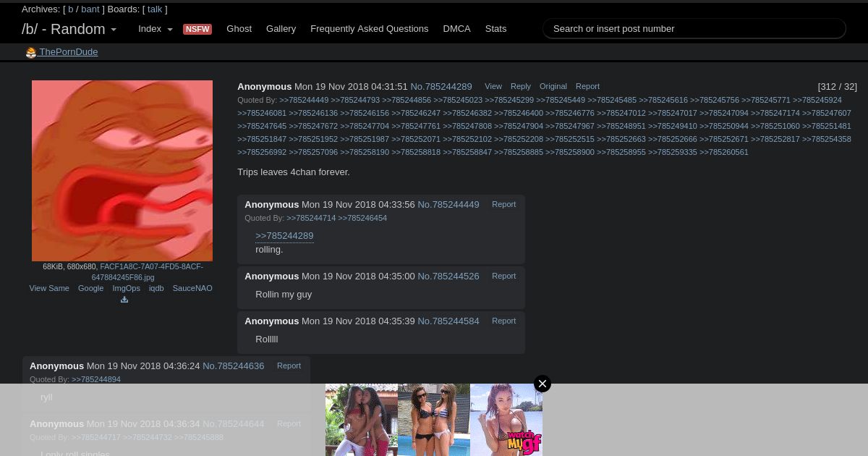Click post number No.785244636

coord(234,366)
